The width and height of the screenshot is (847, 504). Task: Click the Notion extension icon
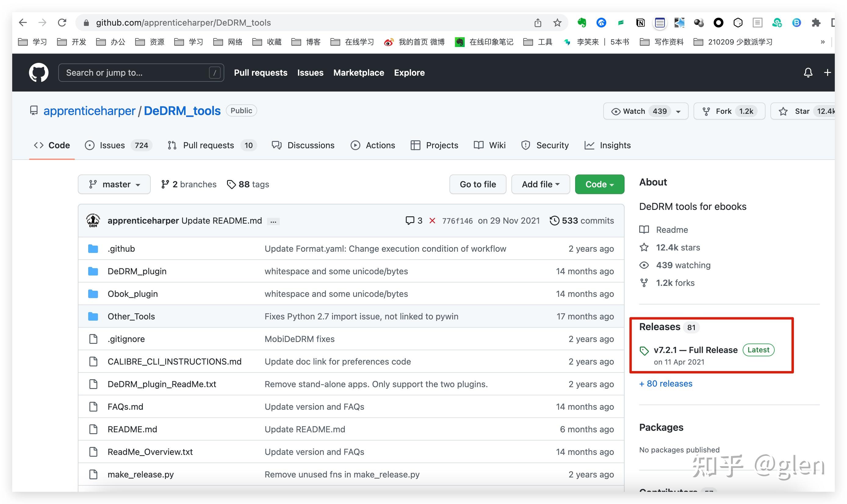pos(640,23)
